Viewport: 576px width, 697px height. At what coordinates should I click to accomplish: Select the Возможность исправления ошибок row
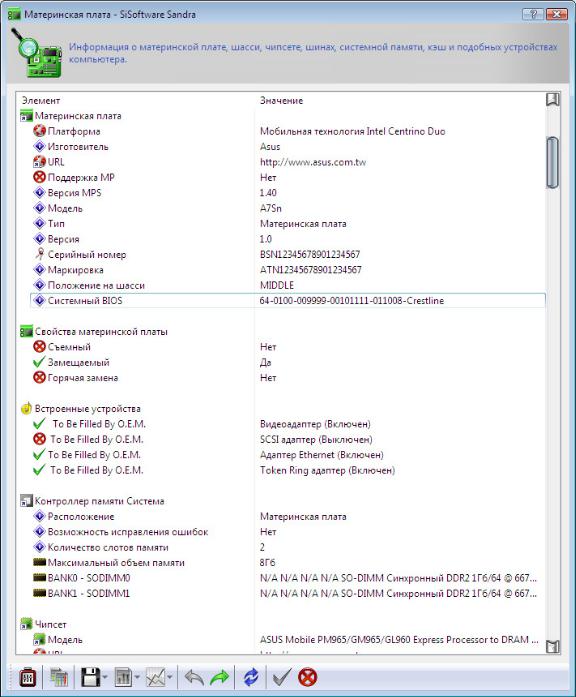click(x=287, y=532)
